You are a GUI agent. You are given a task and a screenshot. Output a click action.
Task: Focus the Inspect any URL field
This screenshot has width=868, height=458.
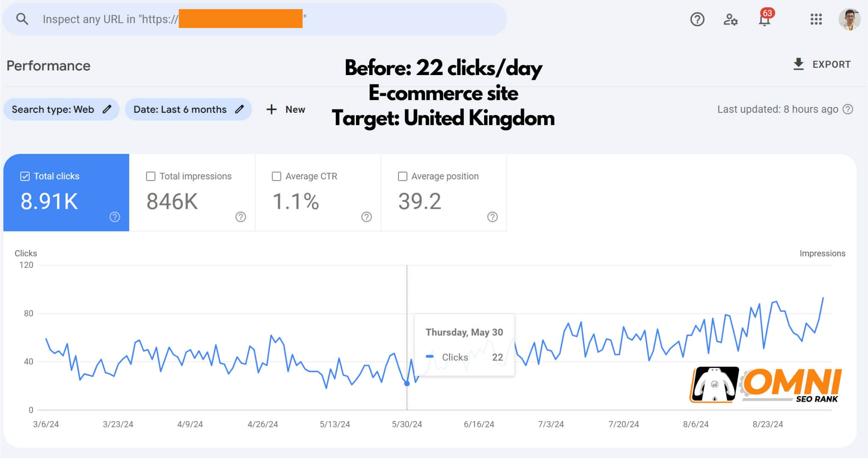(x=255, y=19)
